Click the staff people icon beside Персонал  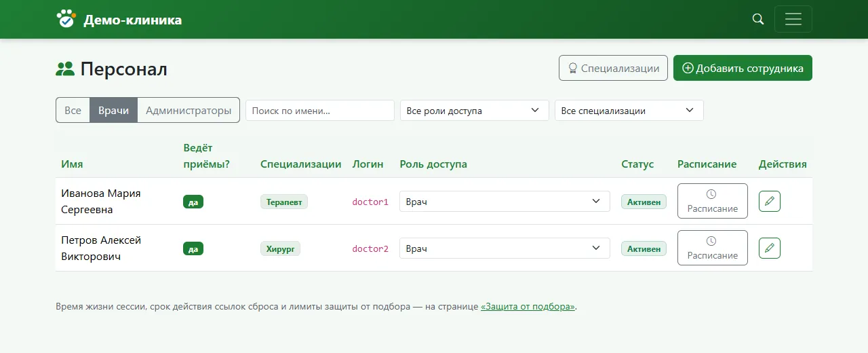pyautogui.click(x=65, y=69)
